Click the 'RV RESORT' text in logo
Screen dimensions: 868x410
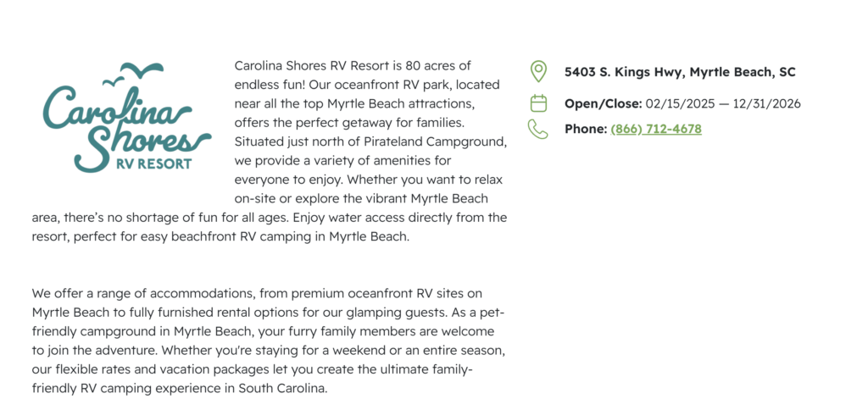(x=153, y=163)
